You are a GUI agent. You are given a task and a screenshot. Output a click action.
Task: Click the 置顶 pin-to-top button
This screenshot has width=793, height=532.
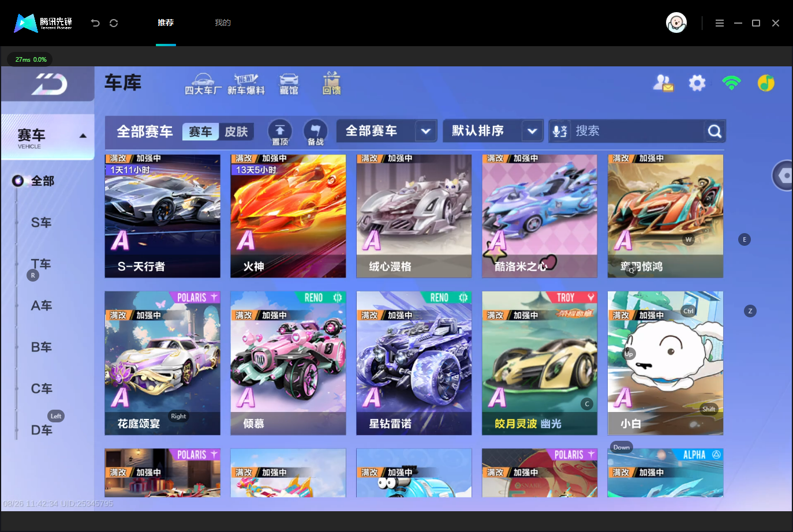280,132
